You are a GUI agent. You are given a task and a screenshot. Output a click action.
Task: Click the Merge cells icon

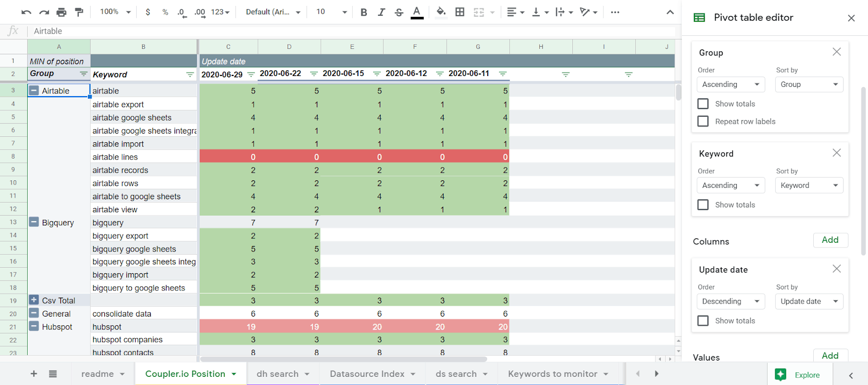click(x=478, y=12)
